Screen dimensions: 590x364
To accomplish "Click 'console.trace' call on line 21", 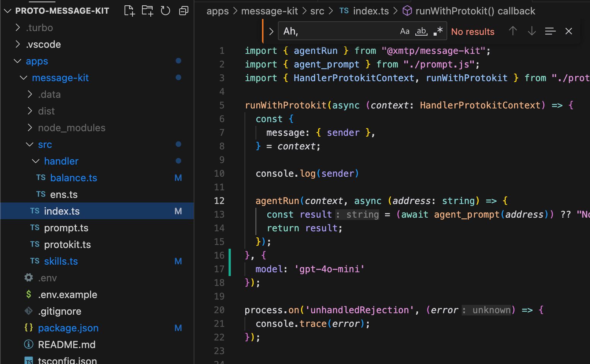I will point(291,324).
